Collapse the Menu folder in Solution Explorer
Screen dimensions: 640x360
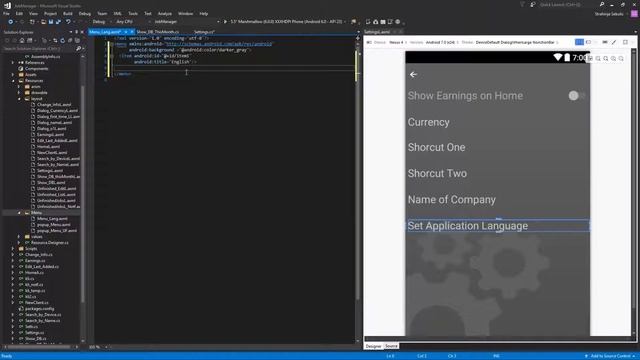[x=19, y=213]
